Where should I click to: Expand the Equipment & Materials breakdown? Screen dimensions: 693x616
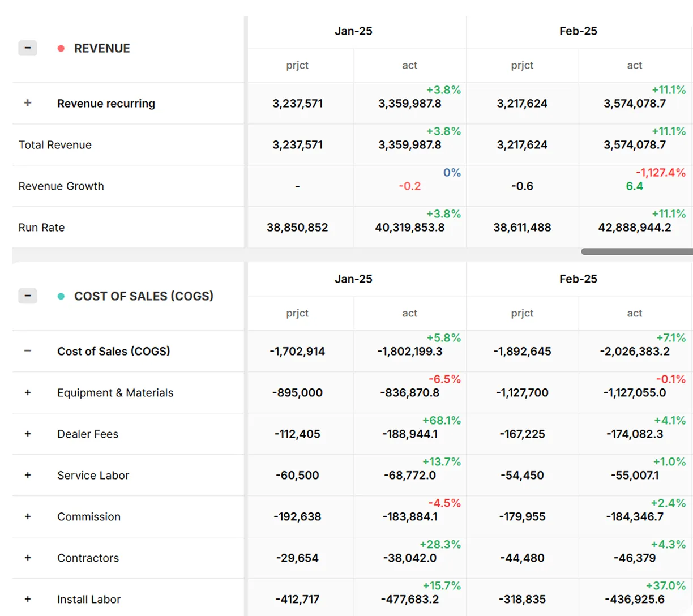click(x=27, y=393)
